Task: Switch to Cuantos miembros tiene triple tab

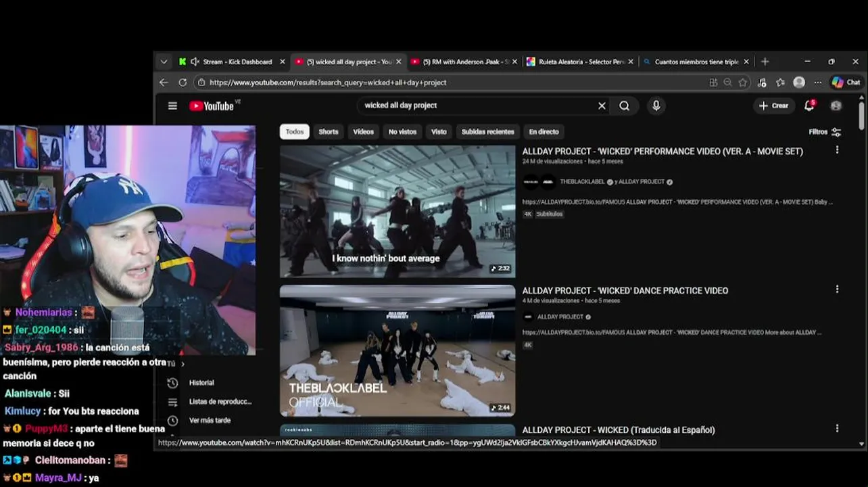Action: tap(696, 62)
